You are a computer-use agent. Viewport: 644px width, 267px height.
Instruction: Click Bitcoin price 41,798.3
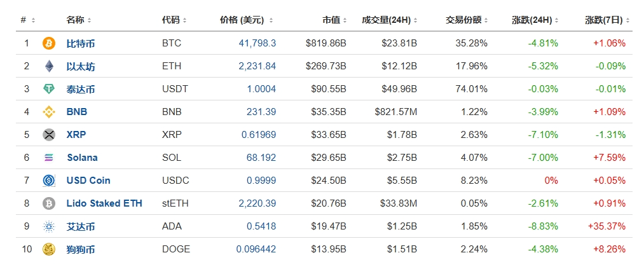pyautogui.click(x=257, y=43)
